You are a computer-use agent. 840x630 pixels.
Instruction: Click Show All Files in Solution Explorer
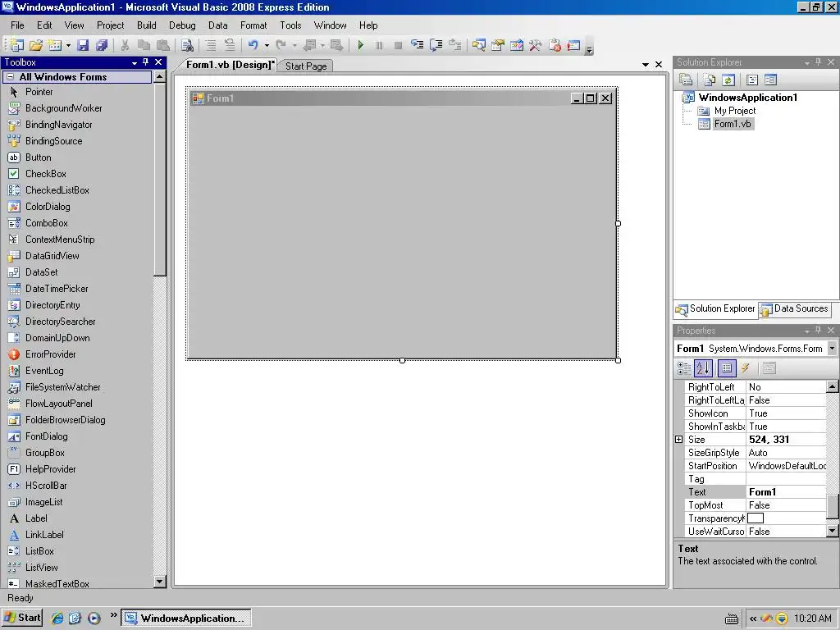coord(710,80)
